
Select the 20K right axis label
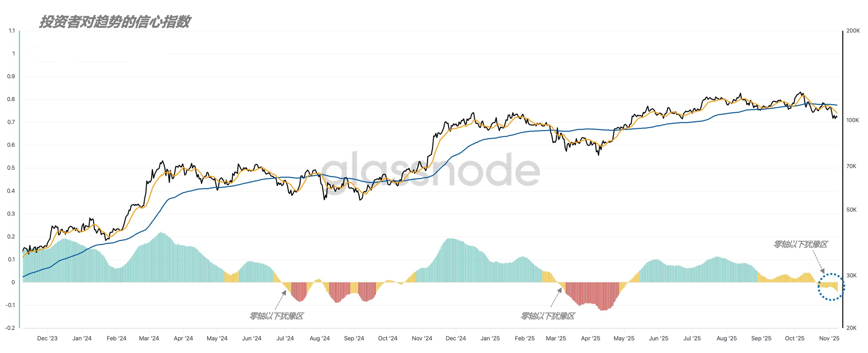coord(851,328)
